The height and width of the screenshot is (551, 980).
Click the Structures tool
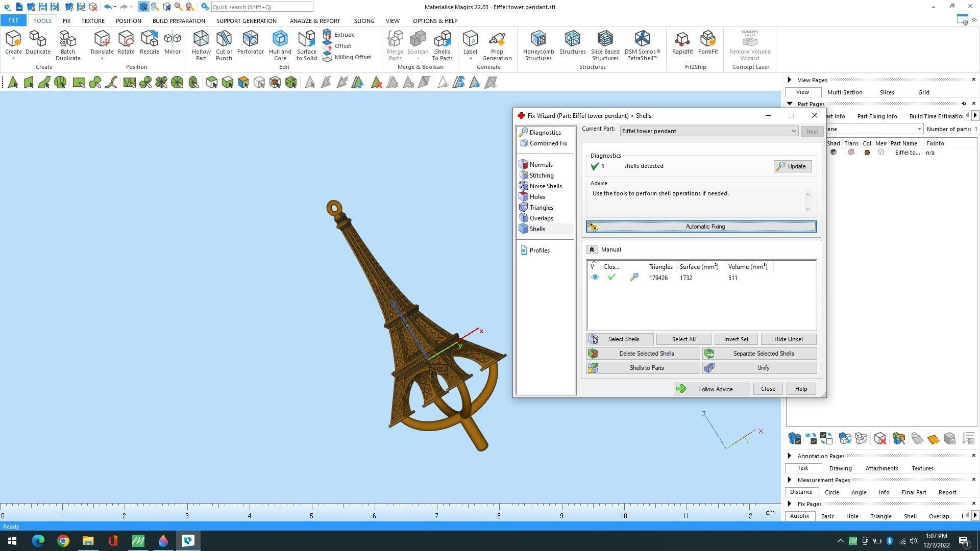tap(572, 42)
